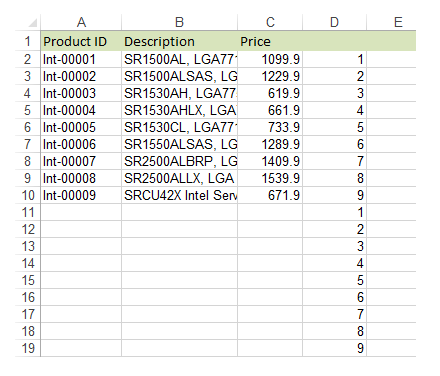Select price cell 661.9
Viewport: 440px width, 376px height.
tap(270, 110)
